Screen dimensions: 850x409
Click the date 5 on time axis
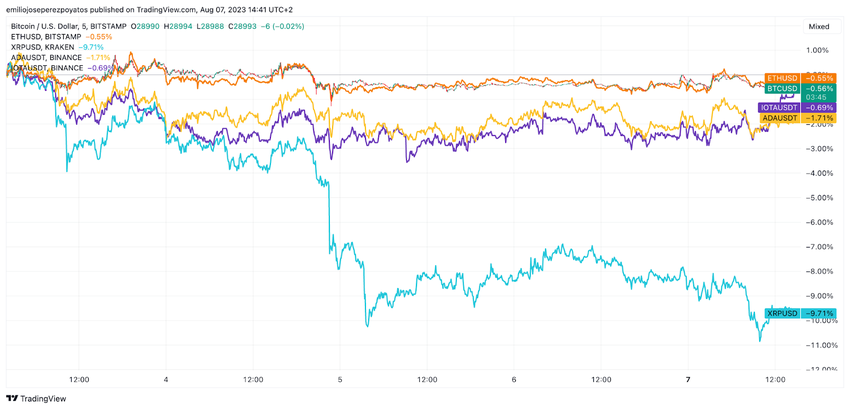tap(340, 380)
